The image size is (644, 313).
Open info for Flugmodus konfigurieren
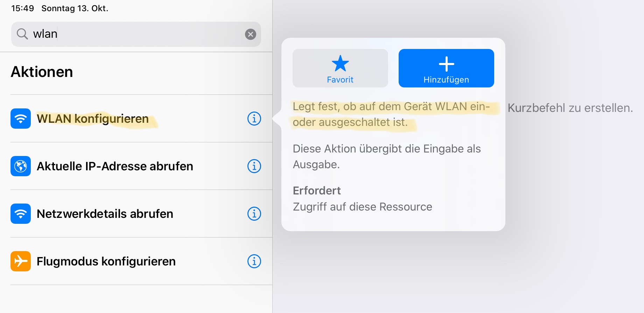pyautogui.click(x=254, y=261)
